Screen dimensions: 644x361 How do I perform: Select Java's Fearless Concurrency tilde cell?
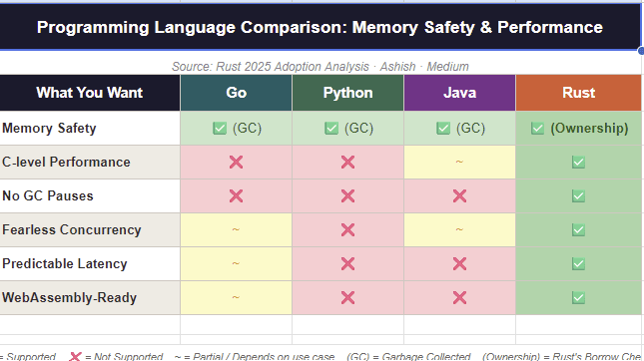(x=459, y=229)
